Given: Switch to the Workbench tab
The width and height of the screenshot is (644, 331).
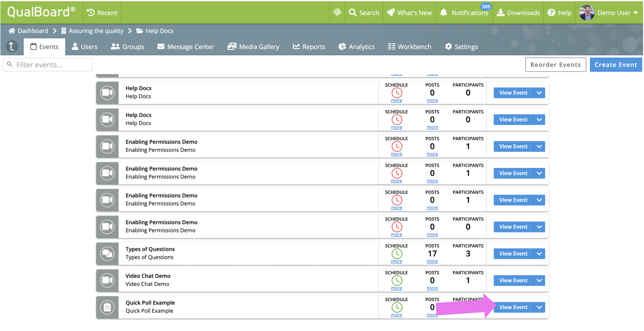Looking at the screenshot, I should click(x=410, y=47).
